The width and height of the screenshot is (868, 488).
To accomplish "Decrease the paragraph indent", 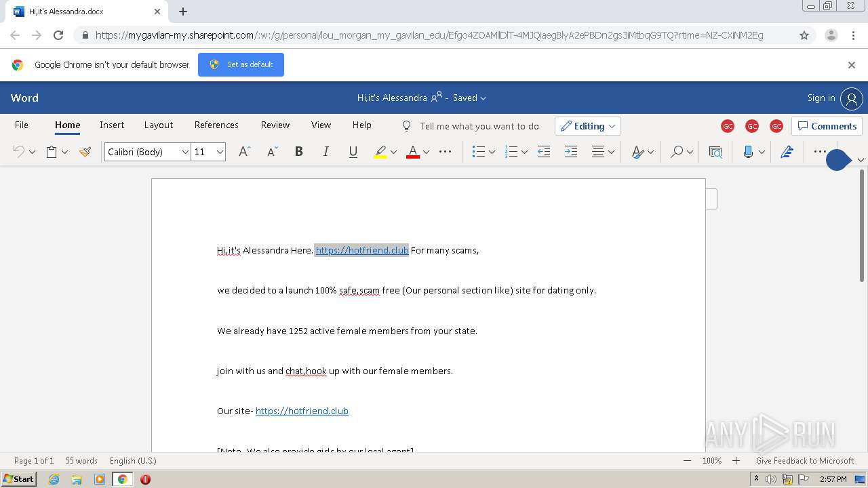I will click(544, 152).
